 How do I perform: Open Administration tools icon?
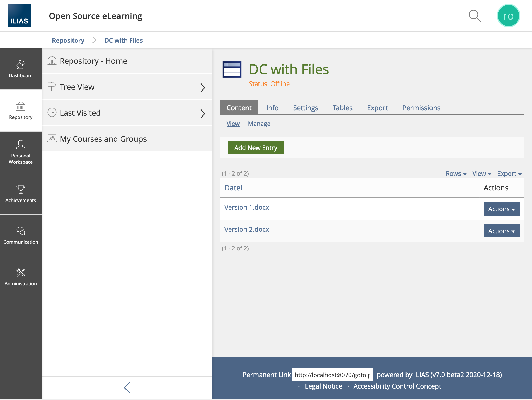pyautogui.click(x=21, y=277)
